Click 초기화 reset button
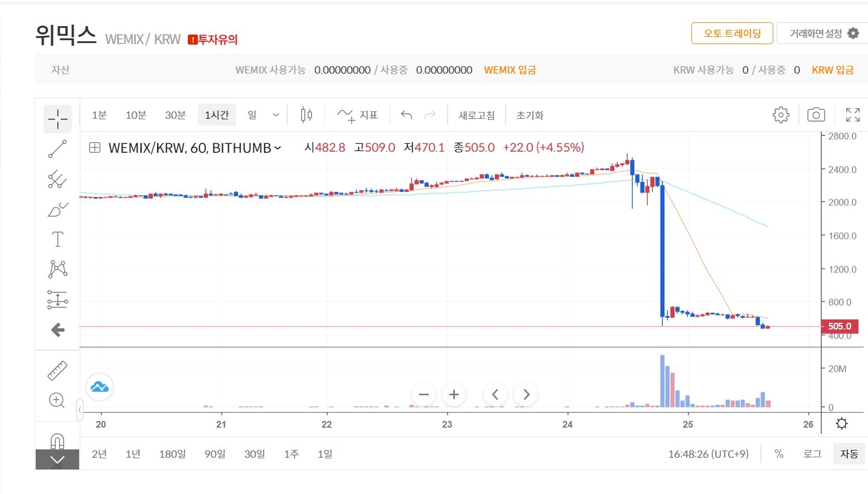The width and height of the screenshot is (868, 494). click(x=530, y=115)
